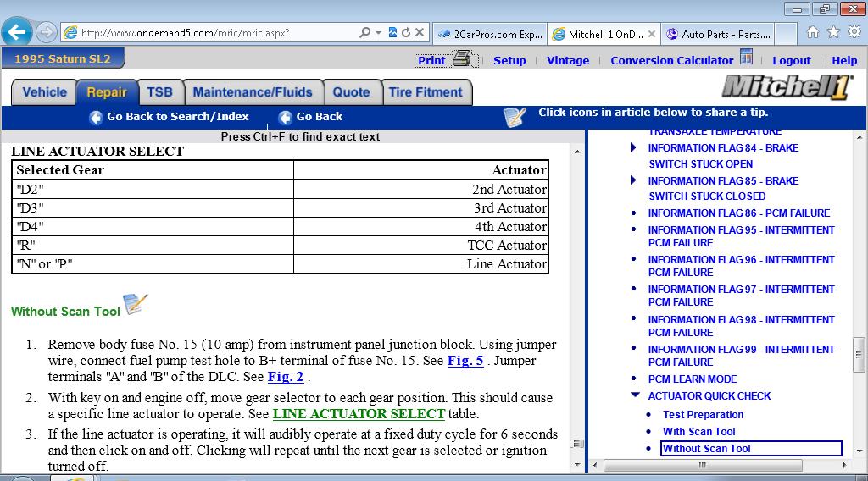Click the browser back arrow button
The height and width of the screenshot is (481, 868).
coord(17,33)
